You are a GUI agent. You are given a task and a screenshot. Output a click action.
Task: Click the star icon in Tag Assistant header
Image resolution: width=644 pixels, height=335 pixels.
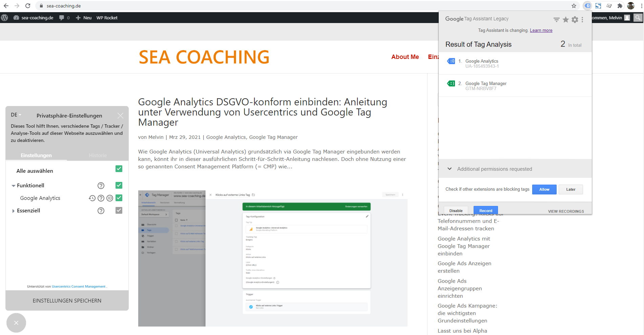click(x=565, y=20)
